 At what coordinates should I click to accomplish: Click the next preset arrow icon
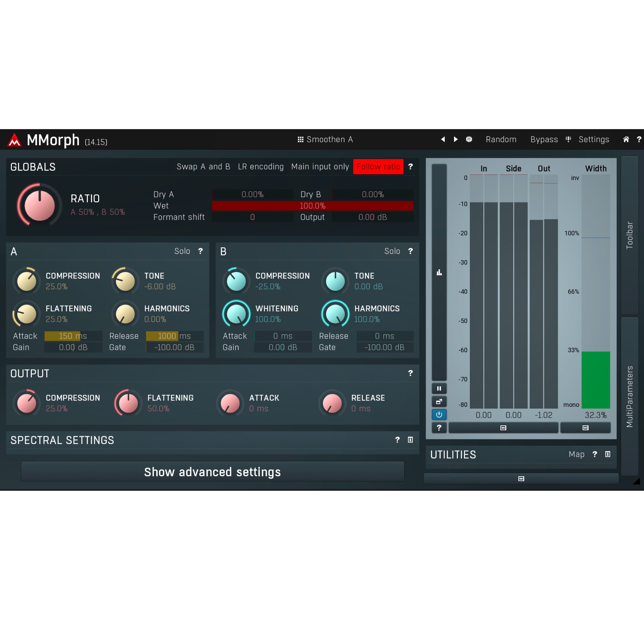coord(456,139)
